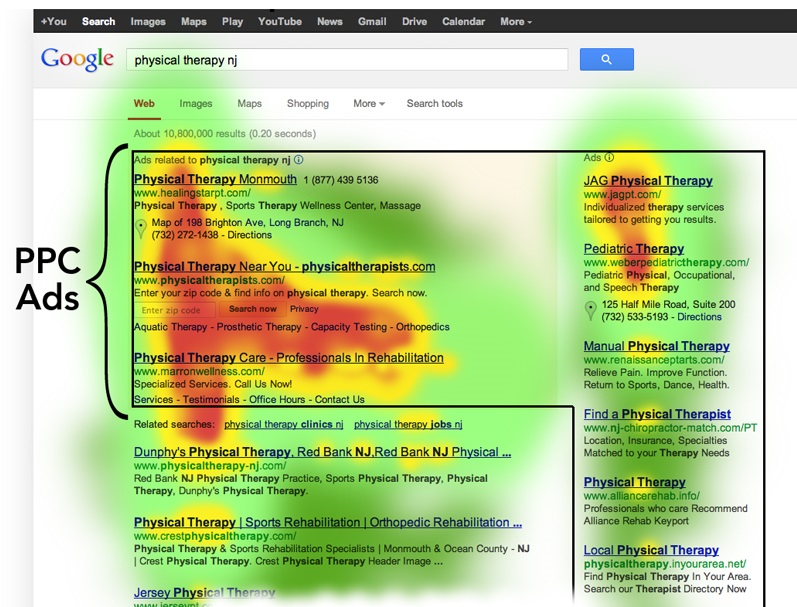
Task: Click related search 'physical therapy jobs nj'
Action: coord(408,424)
